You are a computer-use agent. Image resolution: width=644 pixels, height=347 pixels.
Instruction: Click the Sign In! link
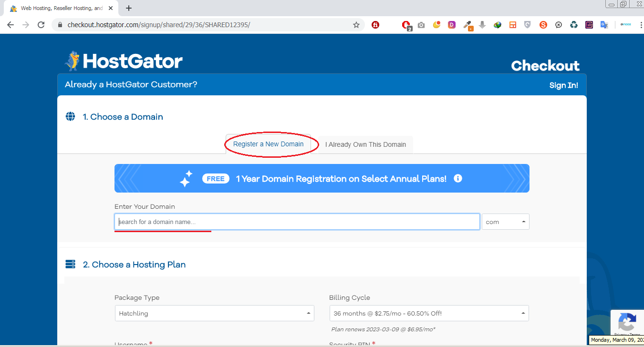pos(563,85)
